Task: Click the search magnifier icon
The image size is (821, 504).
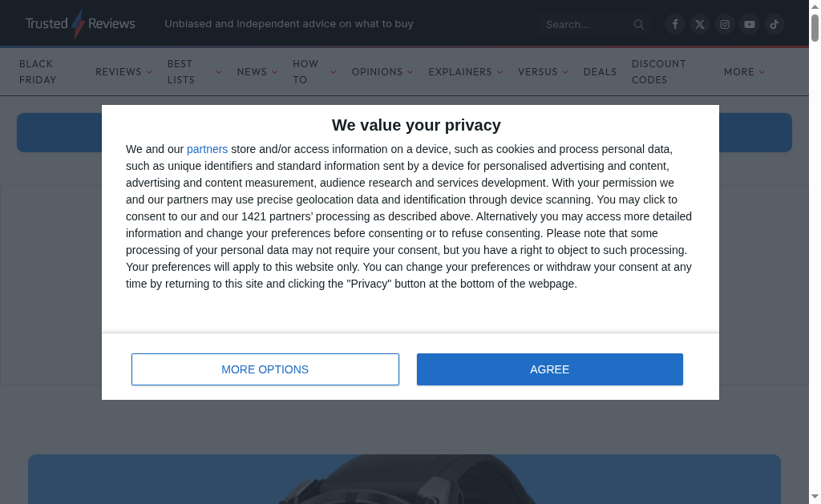Action: [639, 25]
